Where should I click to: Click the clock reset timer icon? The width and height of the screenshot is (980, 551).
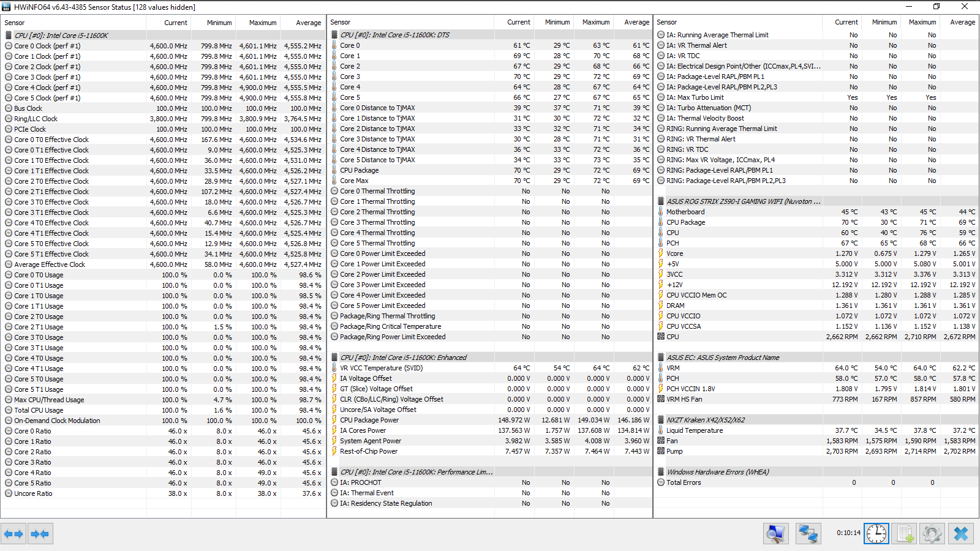tap(876, 534)
